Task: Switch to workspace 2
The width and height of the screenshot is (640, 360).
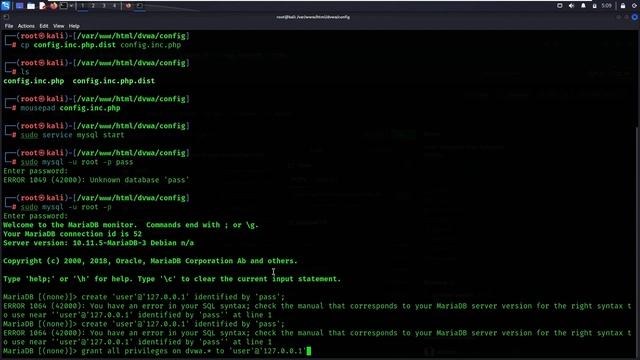Action: pyautogui.click(x=93, y=6)
